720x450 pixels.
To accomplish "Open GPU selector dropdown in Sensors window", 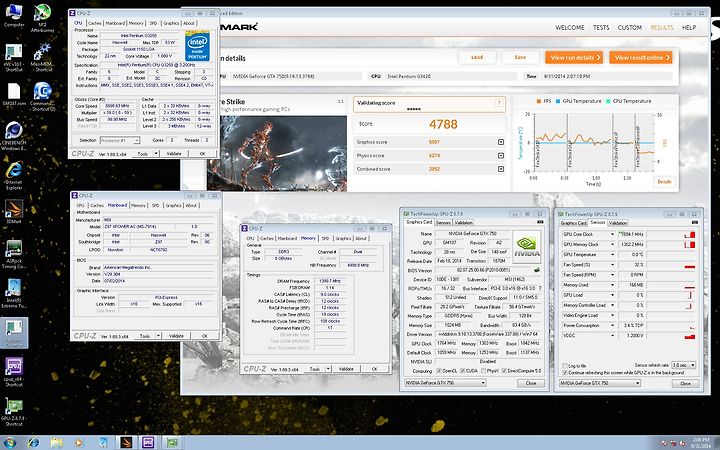I will coord(600,382).
